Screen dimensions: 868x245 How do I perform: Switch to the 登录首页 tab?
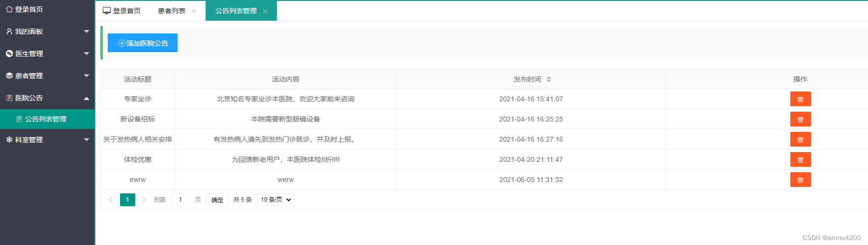121,11
